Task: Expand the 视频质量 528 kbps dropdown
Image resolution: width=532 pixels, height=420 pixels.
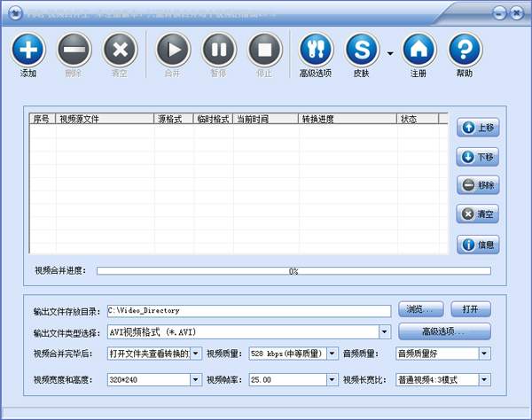Action: pyautogui.click(x=332, y=354)
